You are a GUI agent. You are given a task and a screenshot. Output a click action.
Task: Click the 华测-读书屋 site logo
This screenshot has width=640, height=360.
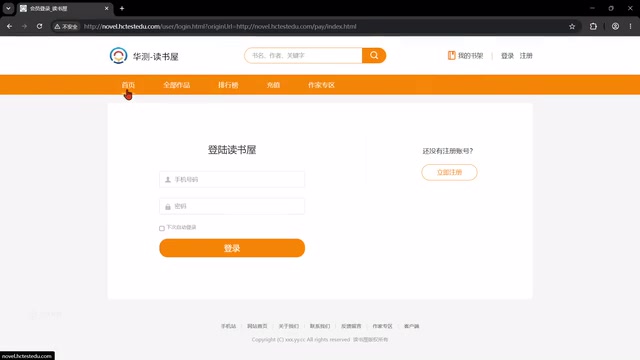point(144,56)
